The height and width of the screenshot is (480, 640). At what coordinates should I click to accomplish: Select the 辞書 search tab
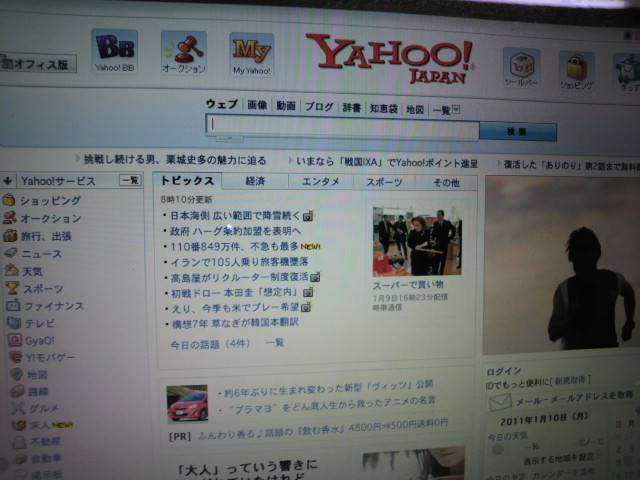point(351,108)
